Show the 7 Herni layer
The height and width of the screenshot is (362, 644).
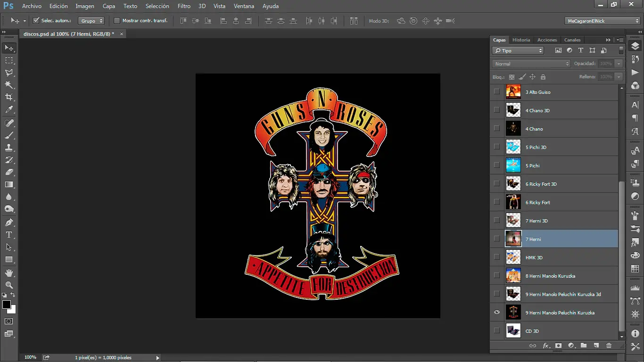[x=497, y=239]
